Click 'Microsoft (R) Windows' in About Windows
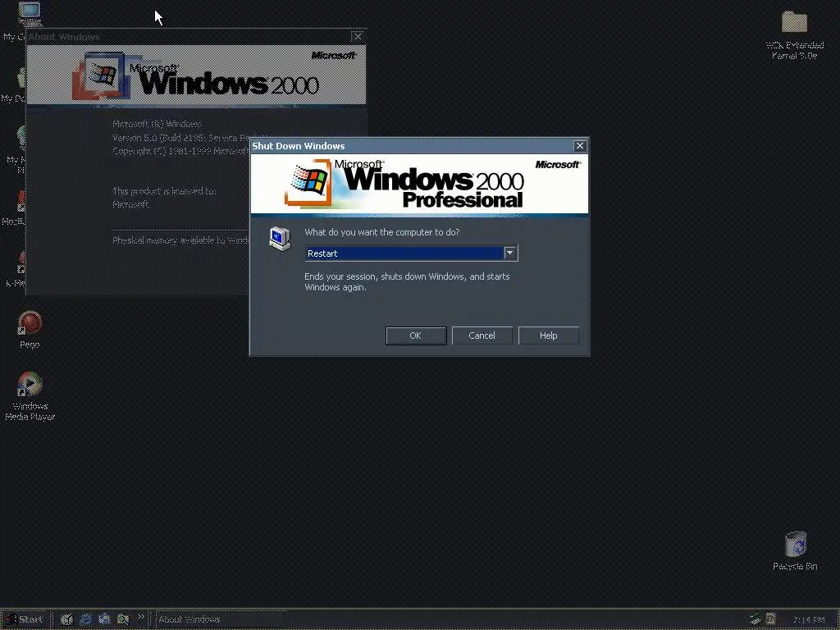Viewport: 840px width, 630px height. pyautogui.click(x=157, y=125)
